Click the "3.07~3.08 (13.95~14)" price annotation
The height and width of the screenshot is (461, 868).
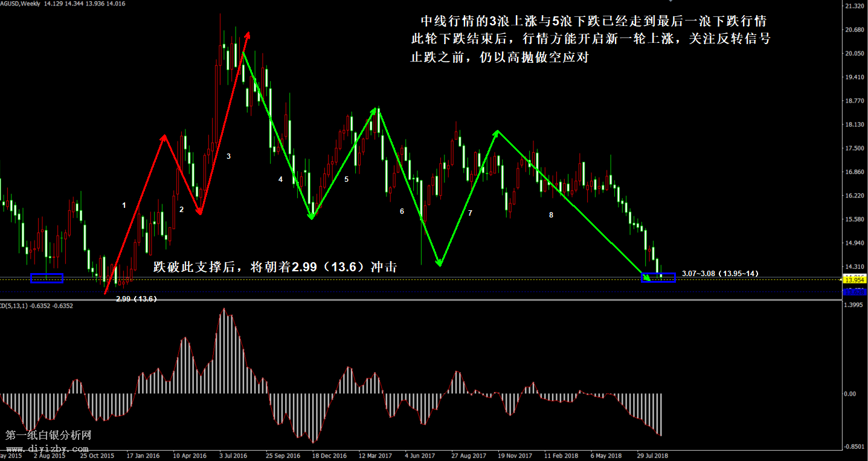click(x=720, y=274)
